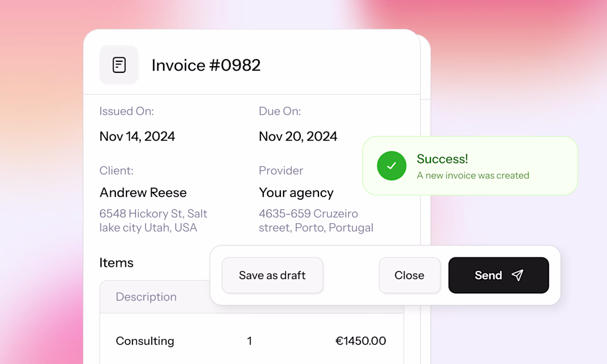Click the Items section heading
This screenshot has height=364, width=607.
pos(116,263)
